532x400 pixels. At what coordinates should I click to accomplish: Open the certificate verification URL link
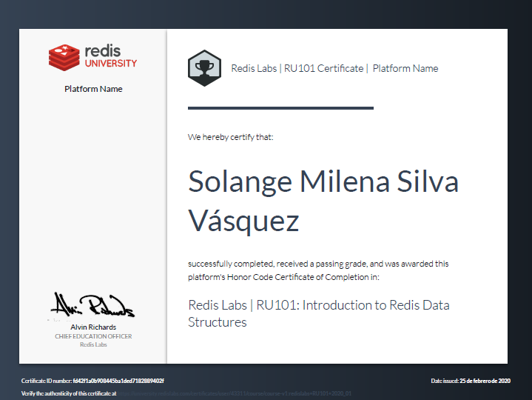click(235, 393)
